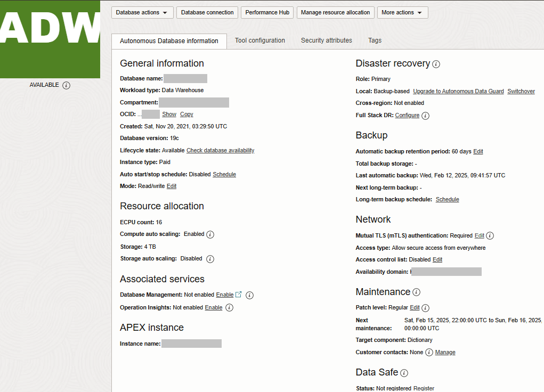Register the database with Data Safe
Image resolution: width=544 pixels, height=392 pixels.
[x=424, y=388]
